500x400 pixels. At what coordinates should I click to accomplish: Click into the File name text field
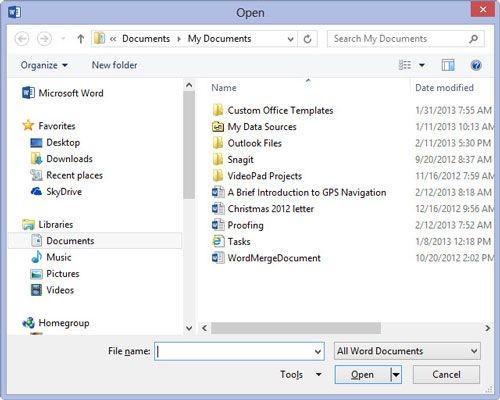(x=235, y=351)
